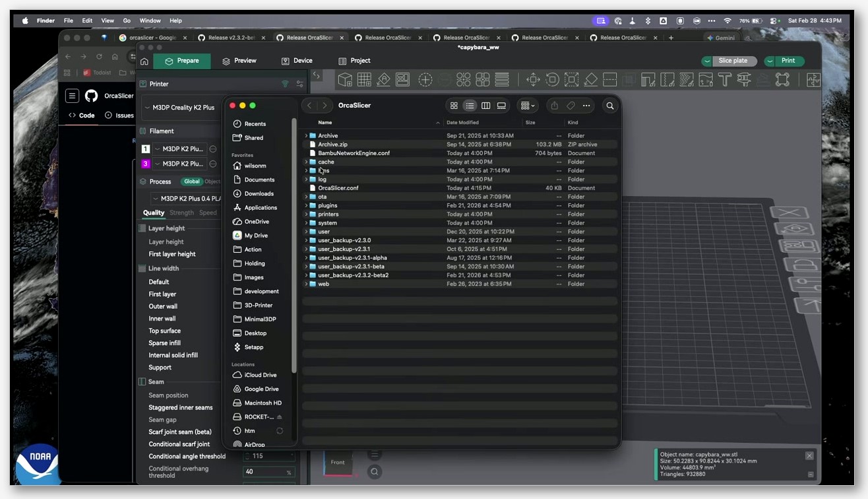This screenshot has width=868, height=499.
Task: Switch to the Preview tab in OrcaSlicer
Action: [239, 61]
